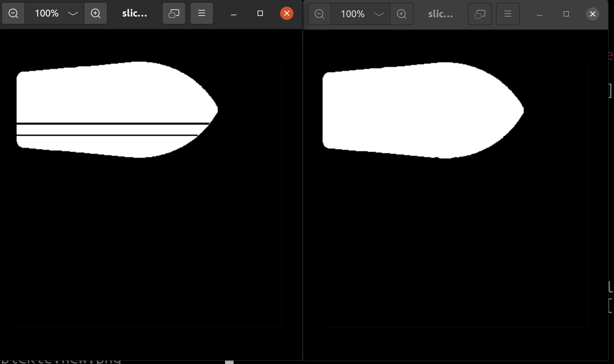
Task: Zoom in on the left image
Action: [96, 13]
